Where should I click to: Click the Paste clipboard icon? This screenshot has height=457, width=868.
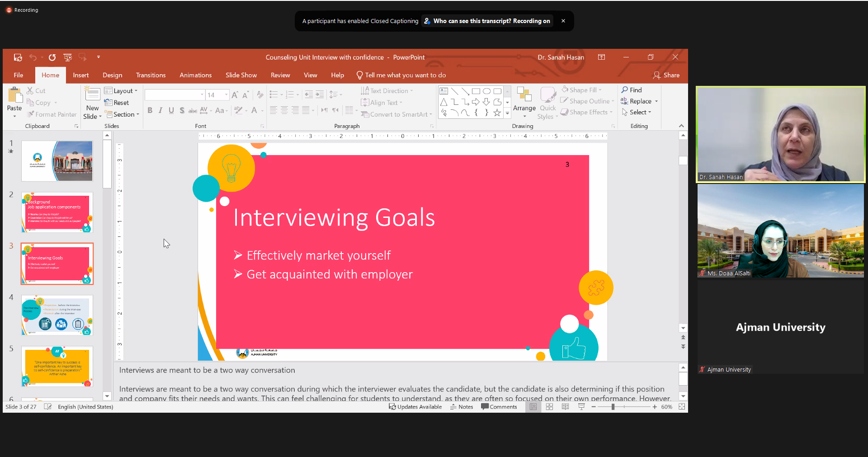tap(14, 96)
